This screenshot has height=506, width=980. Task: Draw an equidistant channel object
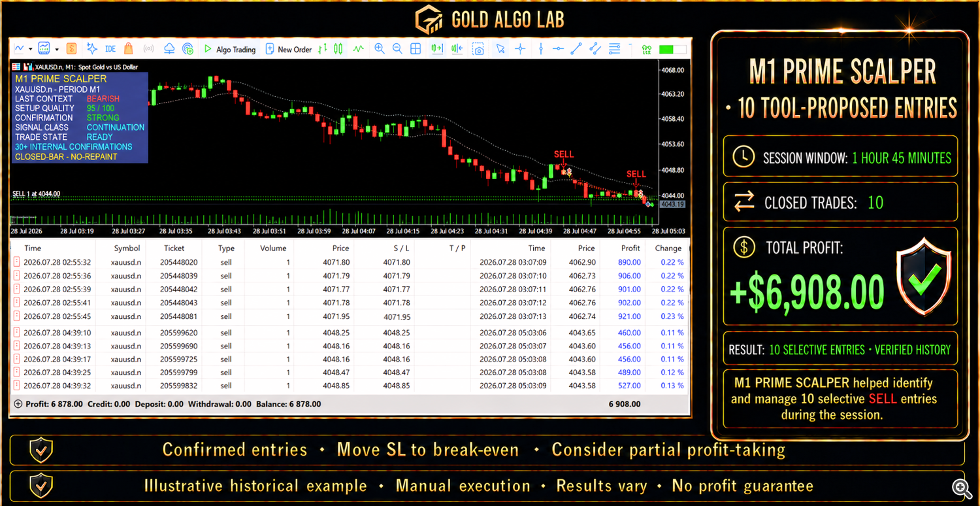(x=595, y=48)
